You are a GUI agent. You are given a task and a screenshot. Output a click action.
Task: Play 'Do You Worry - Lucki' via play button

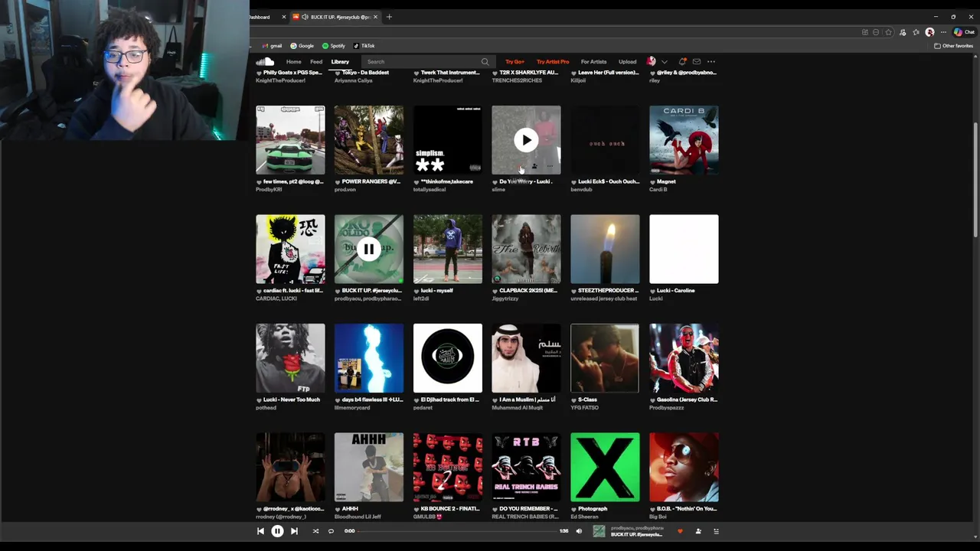526,140
